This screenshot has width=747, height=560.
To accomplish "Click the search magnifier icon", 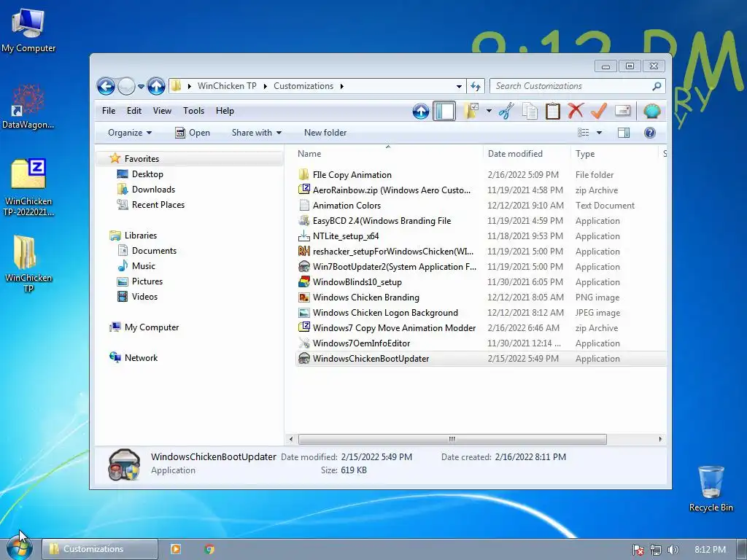I will tap(657, 86).
